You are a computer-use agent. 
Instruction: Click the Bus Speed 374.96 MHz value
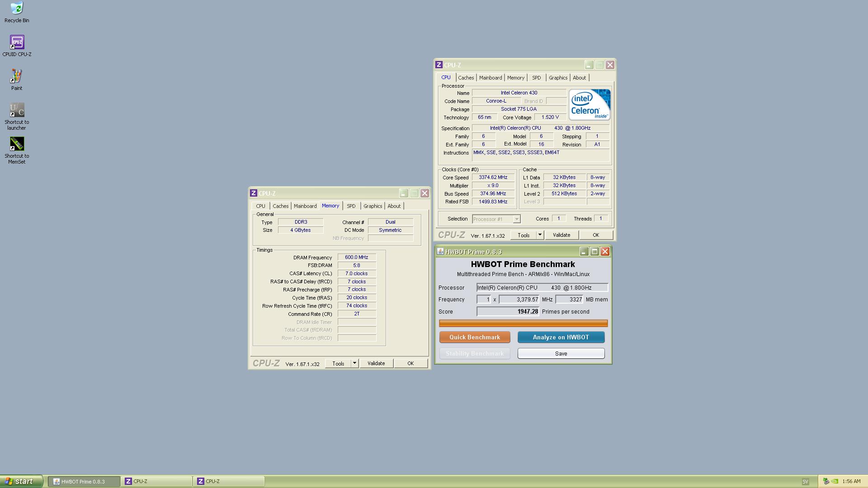pyautogui.click(x=493, y=194)
